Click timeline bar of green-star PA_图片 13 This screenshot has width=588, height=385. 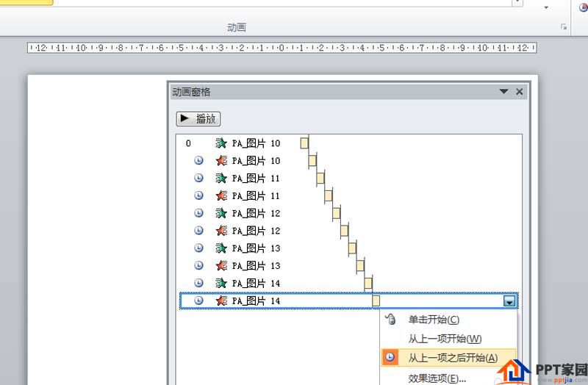[x=352, y=248]
